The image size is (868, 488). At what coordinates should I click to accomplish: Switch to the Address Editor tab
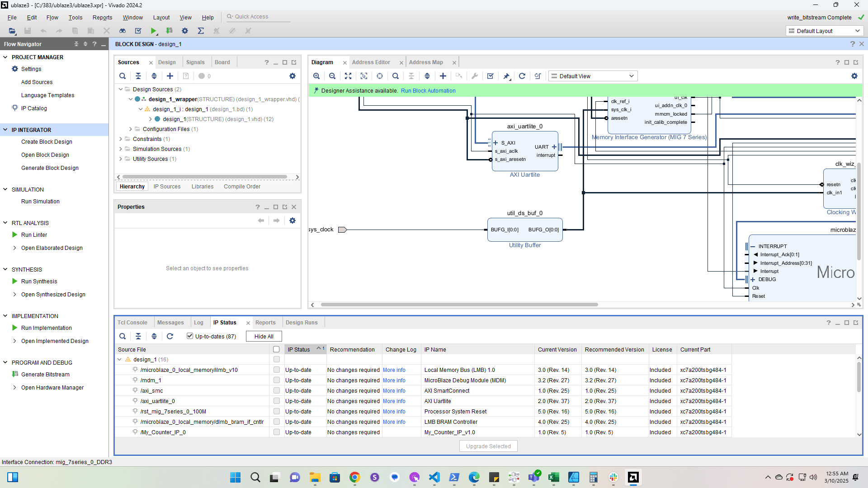371,62
